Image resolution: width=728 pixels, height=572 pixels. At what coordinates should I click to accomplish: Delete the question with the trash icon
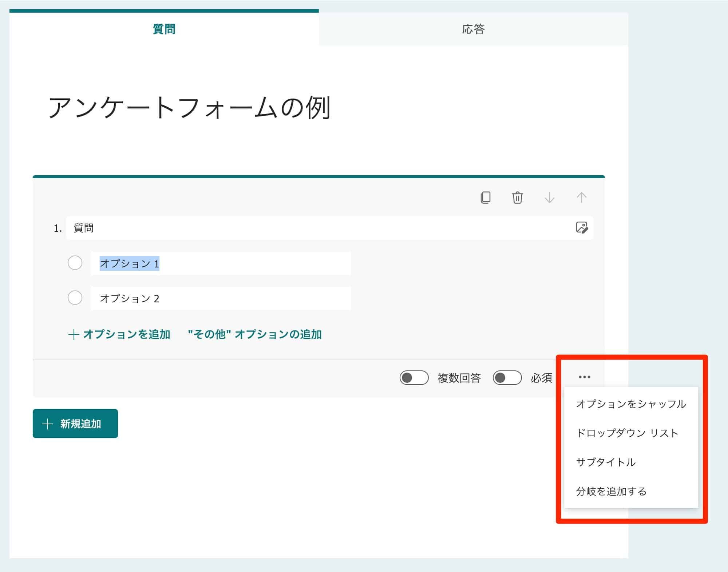click(x=518, y=198)
